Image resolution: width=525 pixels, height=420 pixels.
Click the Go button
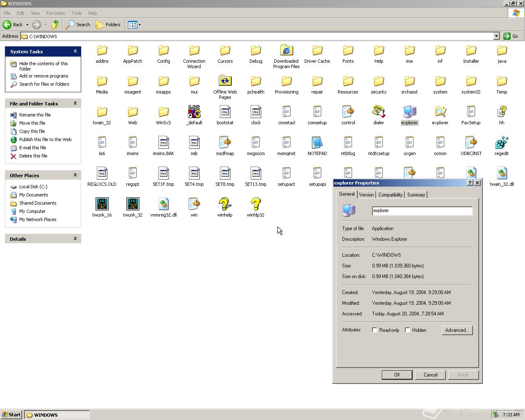(511, 36)
